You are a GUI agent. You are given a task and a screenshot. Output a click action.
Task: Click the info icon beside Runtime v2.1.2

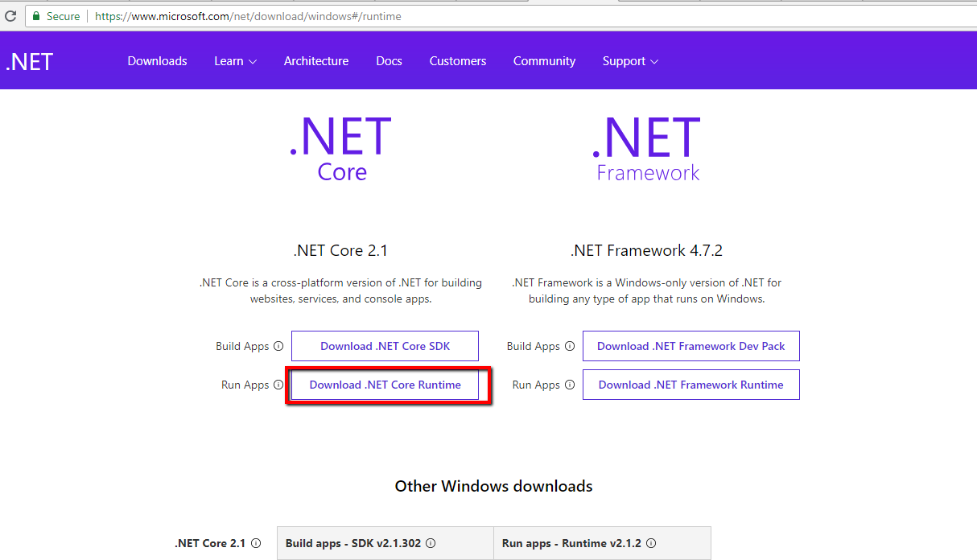(x=649, y=543)
